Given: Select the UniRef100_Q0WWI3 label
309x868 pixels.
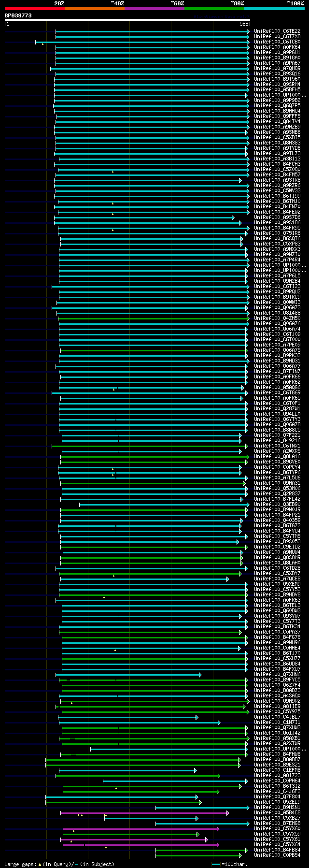Looking at the screenshot, I should click(277, 302).
